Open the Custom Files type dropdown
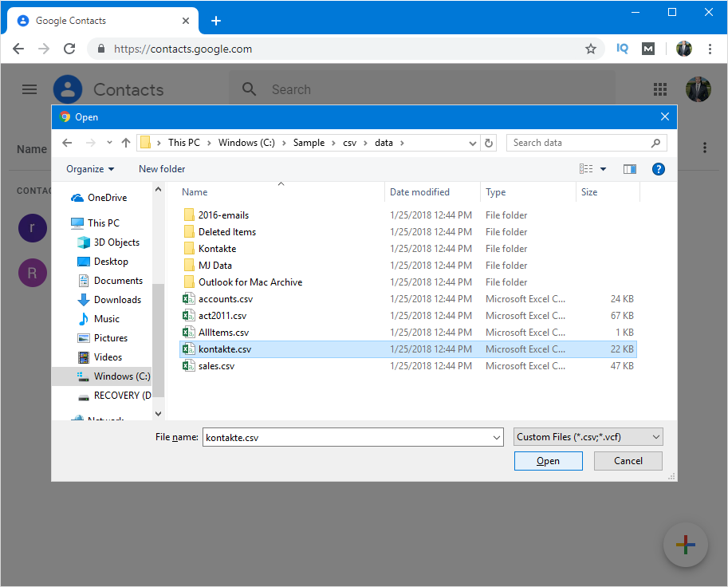The height and width of the screenshot is (587, 728). 588,437
